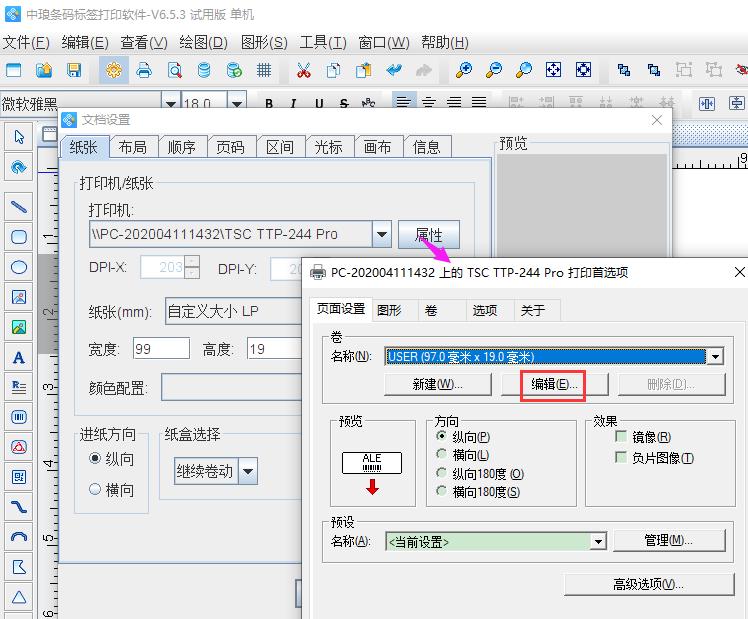This screenshot has width=748, height=619.
Task: Undo with the blue arrow icon
Action: 394,70
